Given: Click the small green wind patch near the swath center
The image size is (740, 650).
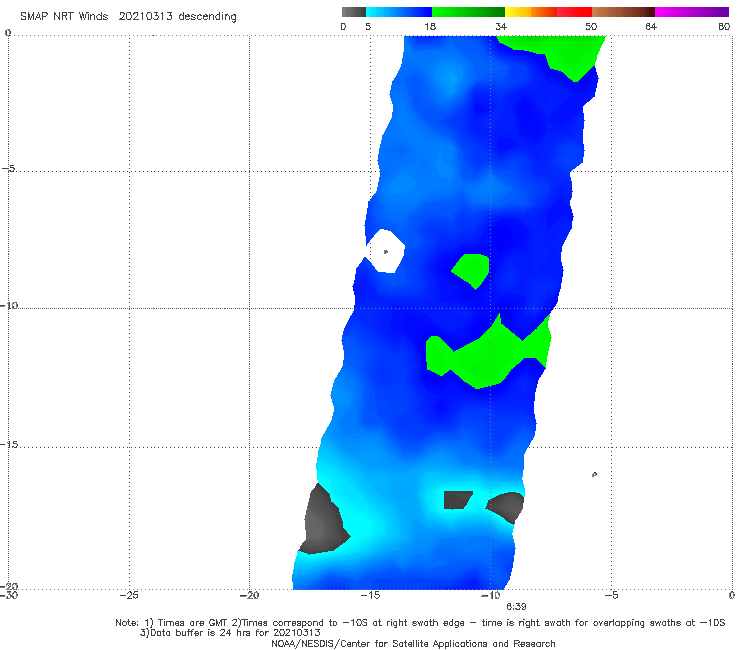Looking at the screenshot, I should point(471,271).
